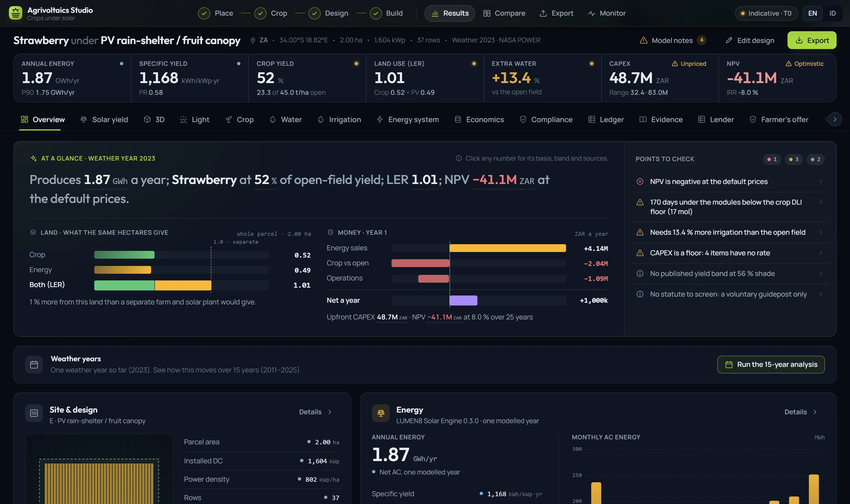Click the layers icon beside LAND heading
850x504 pixels.
[33, 232]
